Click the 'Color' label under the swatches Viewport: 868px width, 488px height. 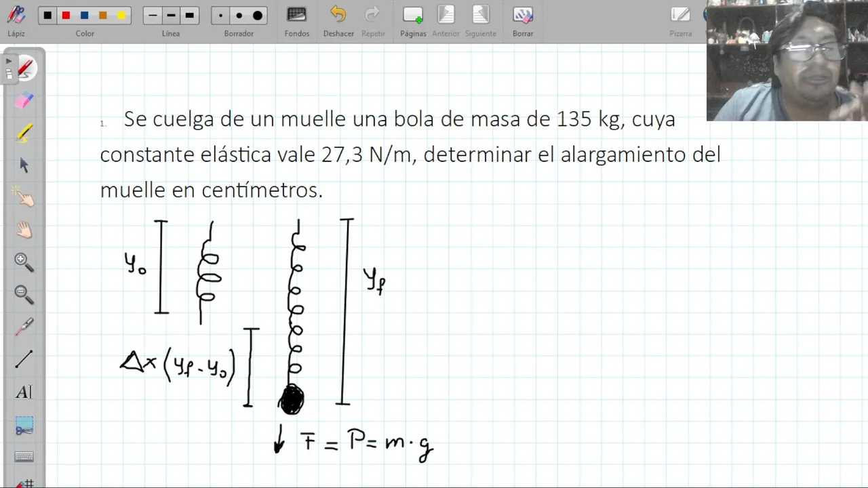click(x=85, y=33)
